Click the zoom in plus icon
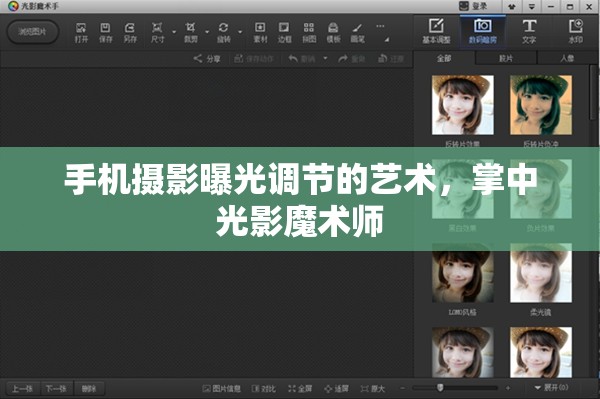600x399 pixels. [508, 388]
